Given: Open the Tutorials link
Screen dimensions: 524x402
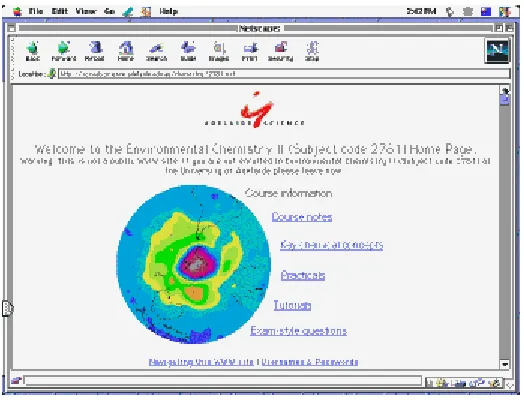Looking at the screenshot, I should [x=292, y=305].
